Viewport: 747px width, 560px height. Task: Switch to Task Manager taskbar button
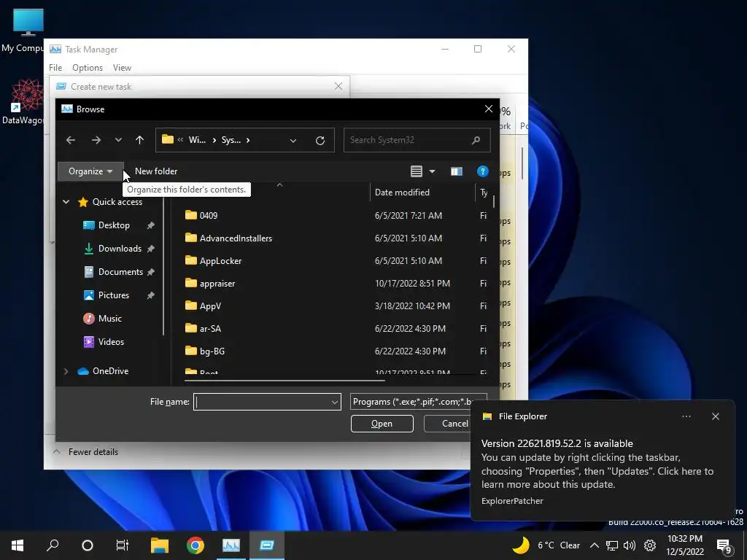231,545
